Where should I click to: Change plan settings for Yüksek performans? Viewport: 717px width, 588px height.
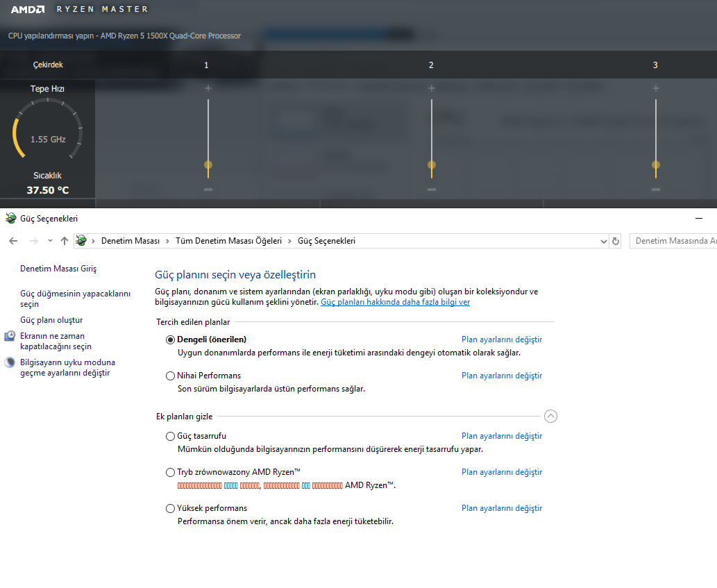coord(502,508)
